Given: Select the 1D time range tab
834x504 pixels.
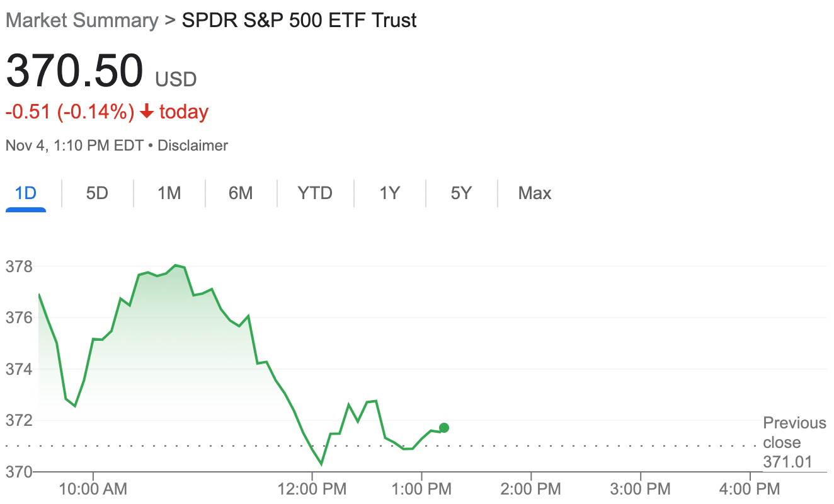Looking at the screenshot, I should click(26, 193).
